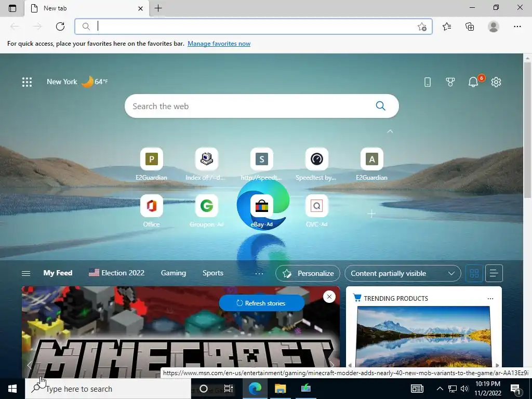
Task: Open the Speedtest by... quick link tile
Action: 316,164
